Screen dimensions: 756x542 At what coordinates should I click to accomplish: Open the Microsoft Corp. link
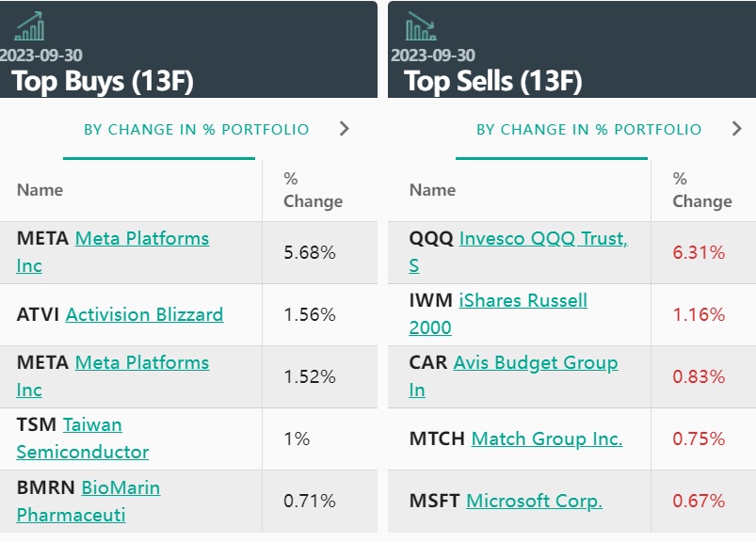tap(534, 501)
